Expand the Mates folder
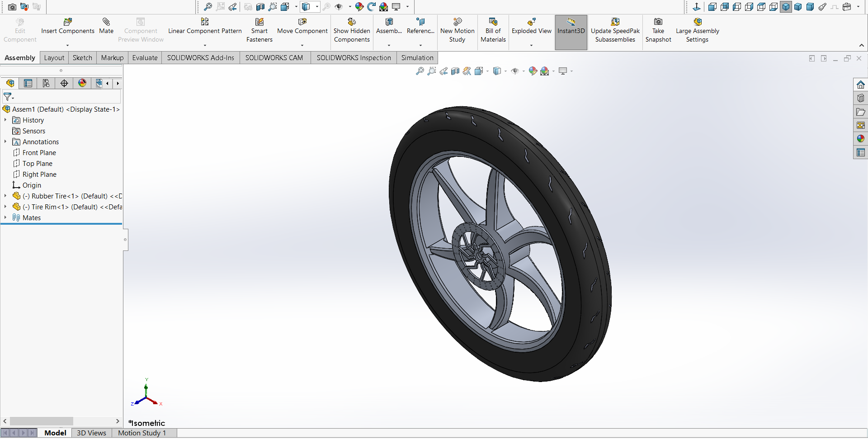 [x=5, y=217]
